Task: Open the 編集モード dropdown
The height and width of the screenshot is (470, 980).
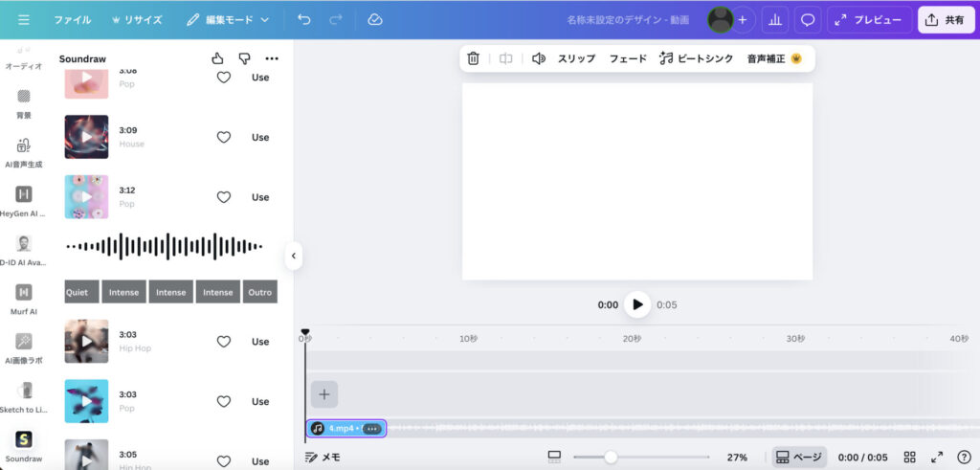Action: [228, 19]
